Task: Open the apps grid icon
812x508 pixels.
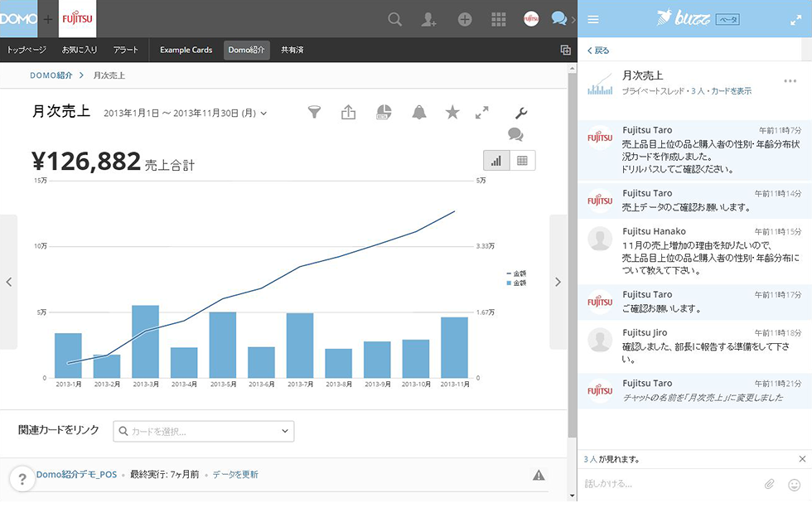Action: point(498,20)
